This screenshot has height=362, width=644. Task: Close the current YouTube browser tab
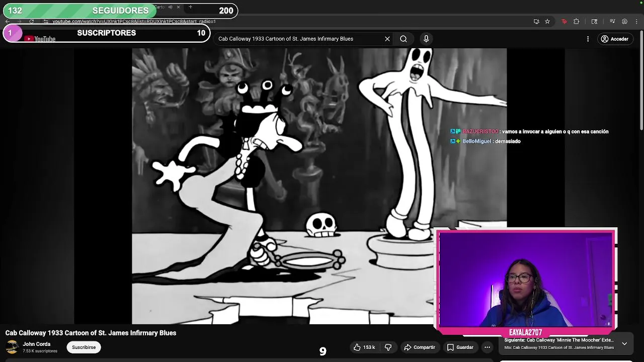(178, 7)
